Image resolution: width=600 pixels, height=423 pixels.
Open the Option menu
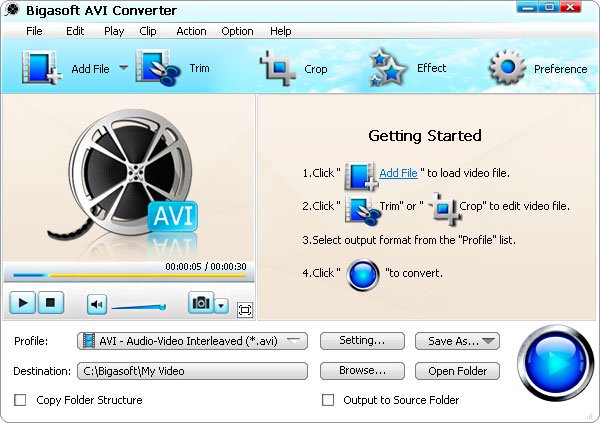(x=237, y=31)
